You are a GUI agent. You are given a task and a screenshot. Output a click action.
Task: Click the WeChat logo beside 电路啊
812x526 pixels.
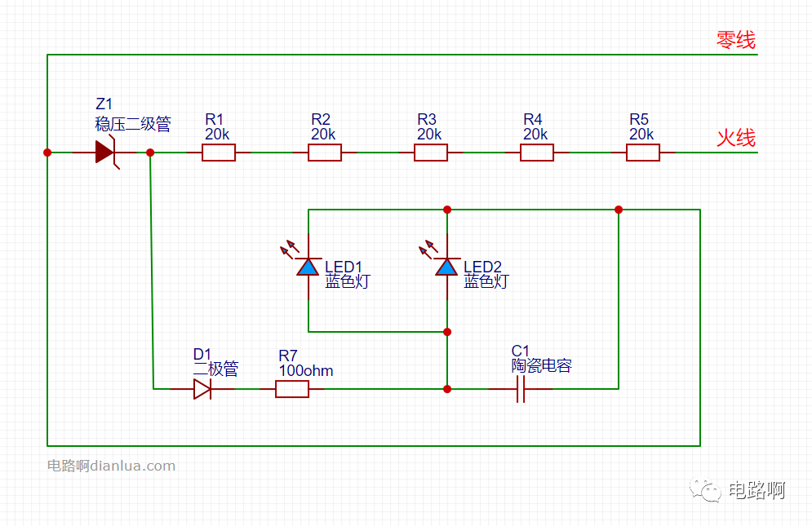coord(705,489)
